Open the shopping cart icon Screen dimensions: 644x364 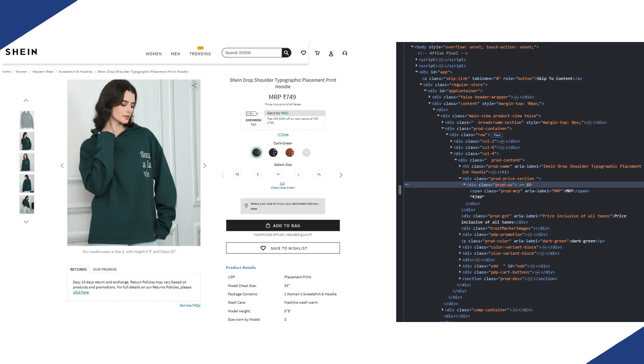pos(317,53)
